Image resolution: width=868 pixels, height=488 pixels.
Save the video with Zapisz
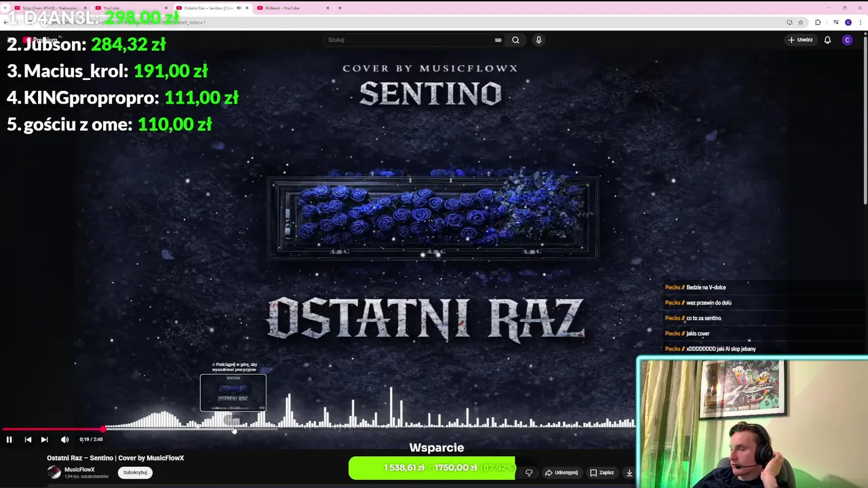[602, 472]
